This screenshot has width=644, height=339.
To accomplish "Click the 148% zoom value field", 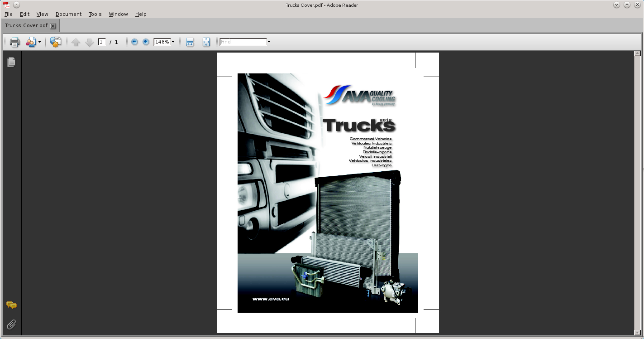I will pyautogui.click(x=162, y=42).
